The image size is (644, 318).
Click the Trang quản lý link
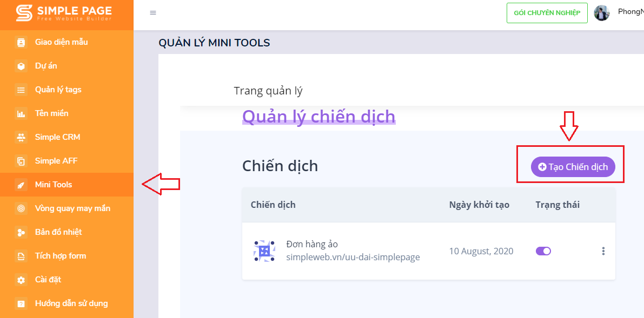[x=268, y=91]
